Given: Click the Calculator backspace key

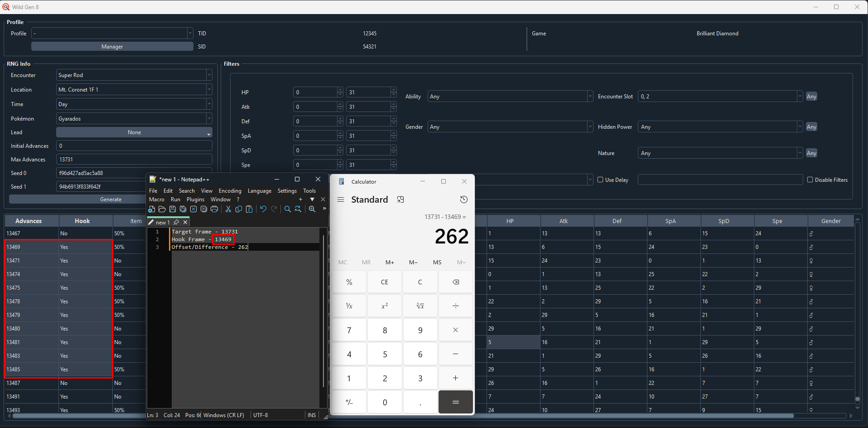Looking at the screenshot, I should (456, 282).
